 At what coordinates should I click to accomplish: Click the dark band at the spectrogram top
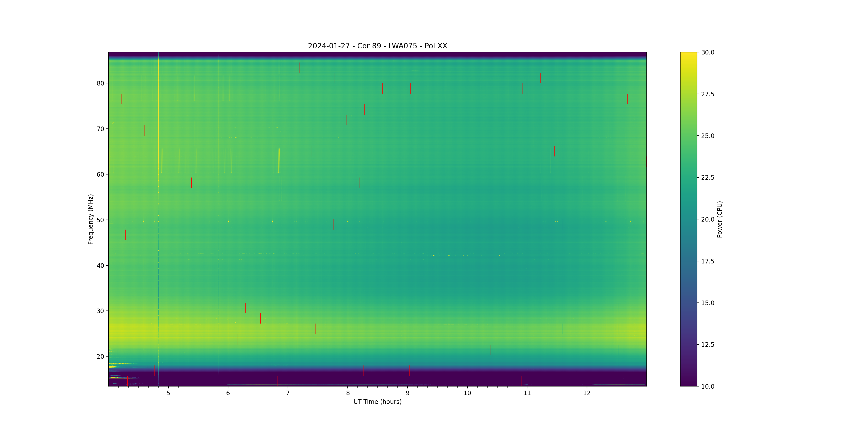(x=377, y=54)
